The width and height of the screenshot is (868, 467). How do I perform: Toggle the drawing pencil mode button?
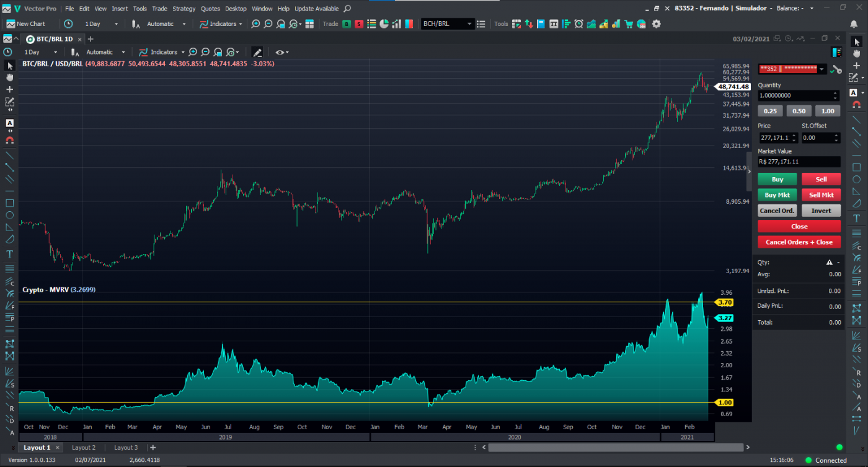click(x=257, y=52)
